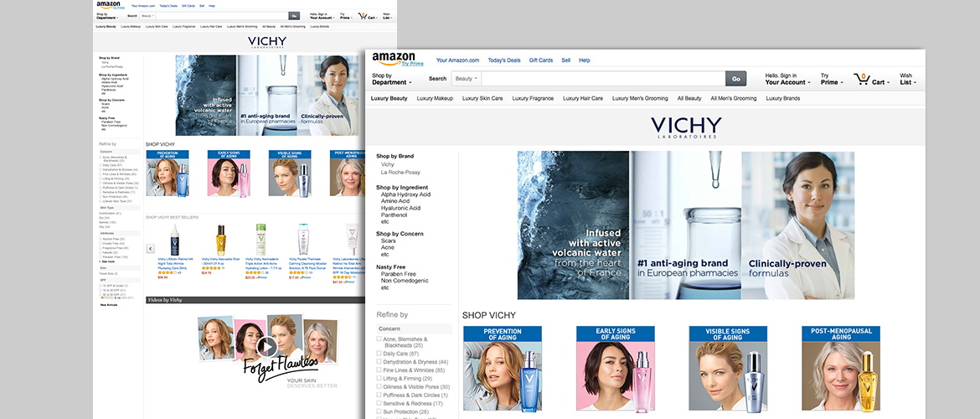Click the best sellers carousel left arrow

pos(151,248)
